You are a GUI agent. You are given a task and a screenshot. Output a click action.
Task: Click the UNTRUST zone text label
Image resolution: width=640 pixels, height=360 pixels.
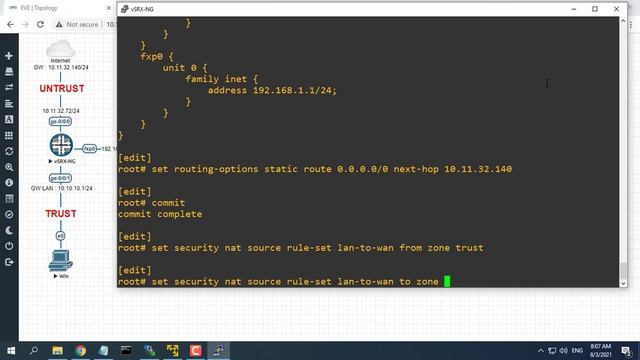point(62,89)
